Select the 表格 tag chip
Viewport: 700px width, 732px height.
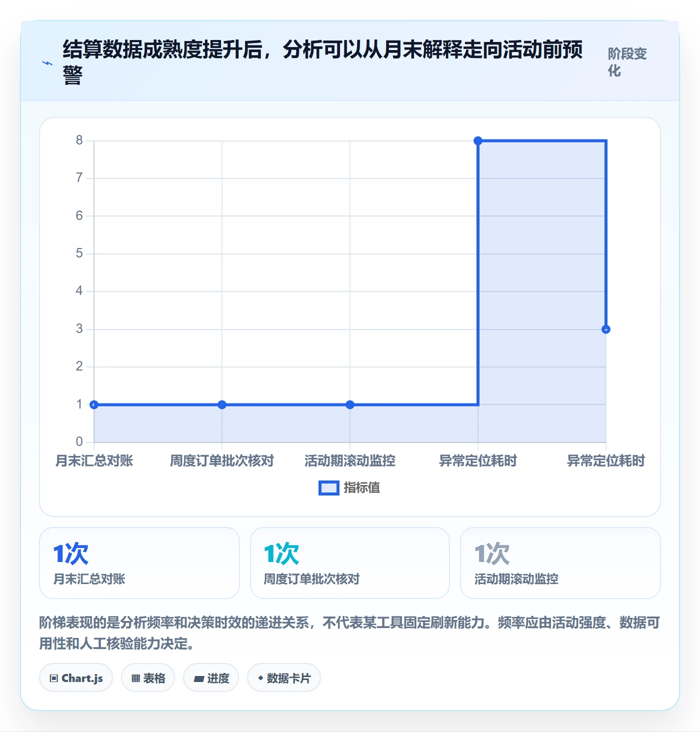click(x=148, y=678)
